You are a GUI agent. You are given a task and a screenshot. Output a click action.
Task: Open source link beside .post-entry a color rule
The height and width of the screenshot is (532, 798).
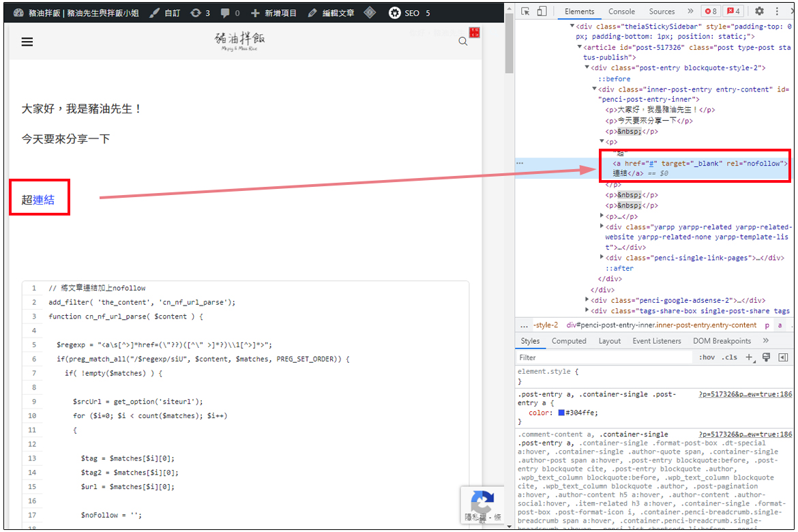[745, 394]
